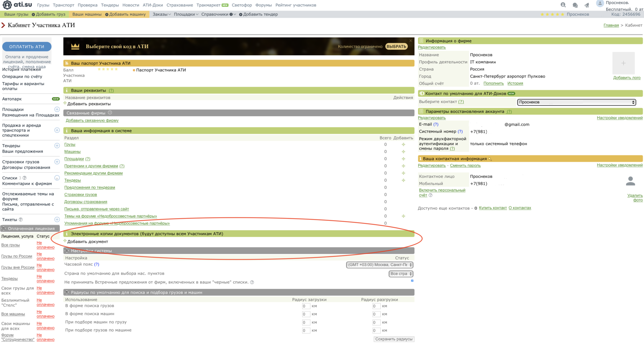Open the ati.su logo home link
This screenshot has height=344, width=644.
tap(17, 5)
